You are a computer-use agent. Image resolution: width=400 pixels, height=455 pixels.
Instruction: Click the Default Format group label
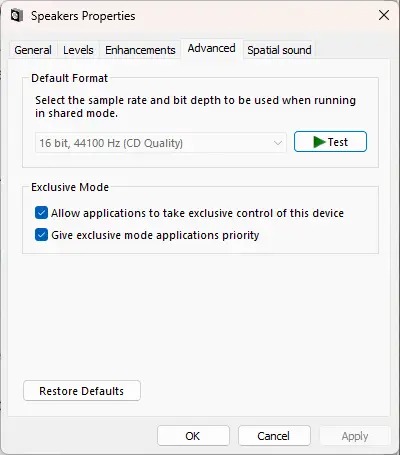coord(69,78)
